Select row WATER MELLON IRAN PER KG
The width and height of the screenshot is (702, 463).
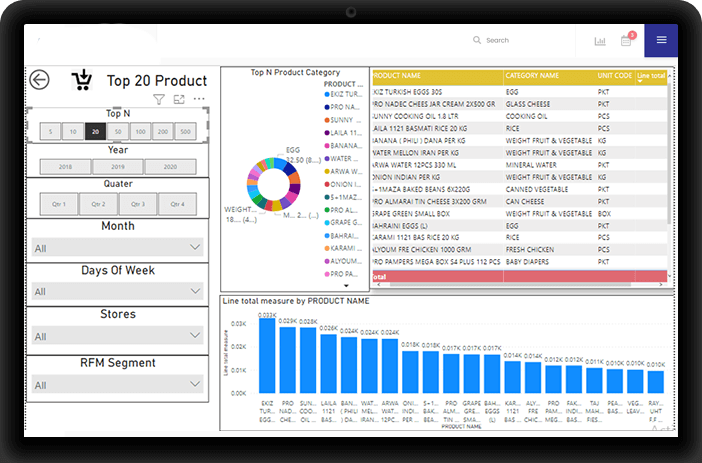[x=519, y=153]
